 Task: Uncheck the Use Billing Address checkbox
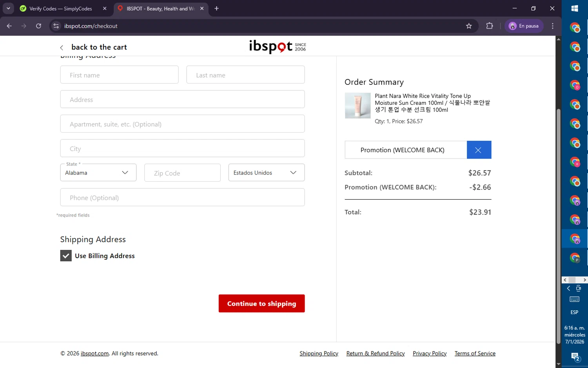coord(66,256)
